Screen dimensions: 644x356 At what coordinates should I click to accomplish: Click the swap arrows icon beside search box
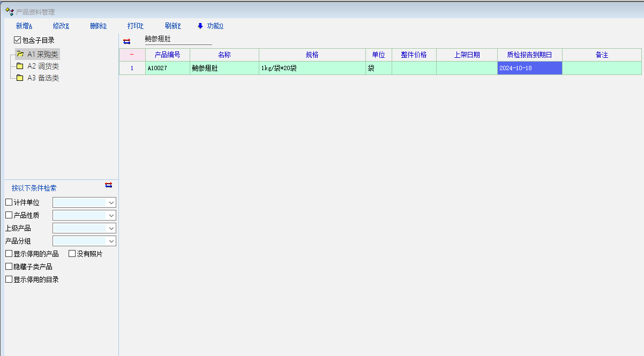(x=127, y=41)
